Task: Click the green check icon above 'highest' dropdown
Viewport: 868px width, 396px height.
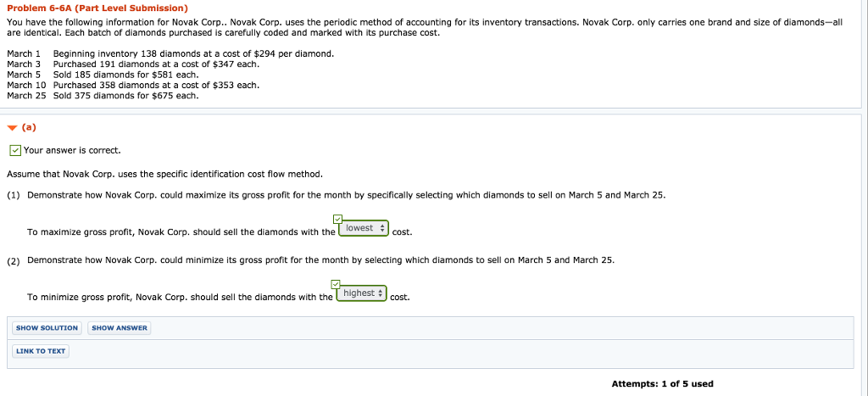Action: (334, 284)
